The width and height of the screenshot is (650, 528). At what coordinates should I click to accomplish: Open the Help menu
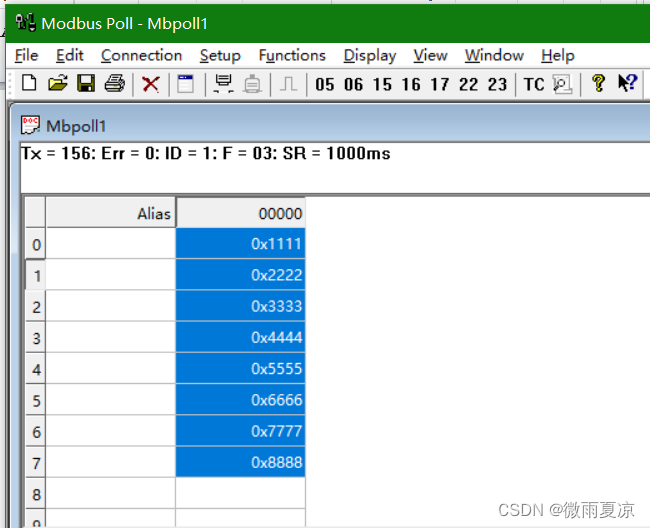[558, 56]
